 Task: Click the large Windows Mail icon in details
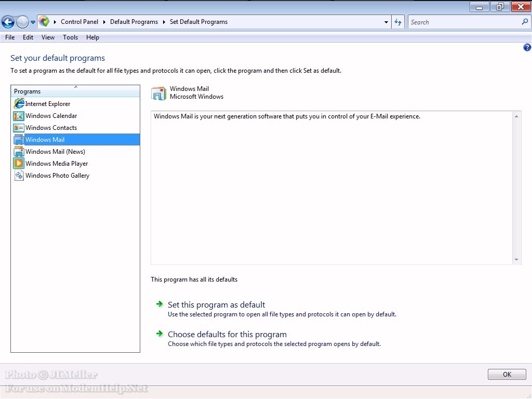pyautogui.click(x=158, y=93)
